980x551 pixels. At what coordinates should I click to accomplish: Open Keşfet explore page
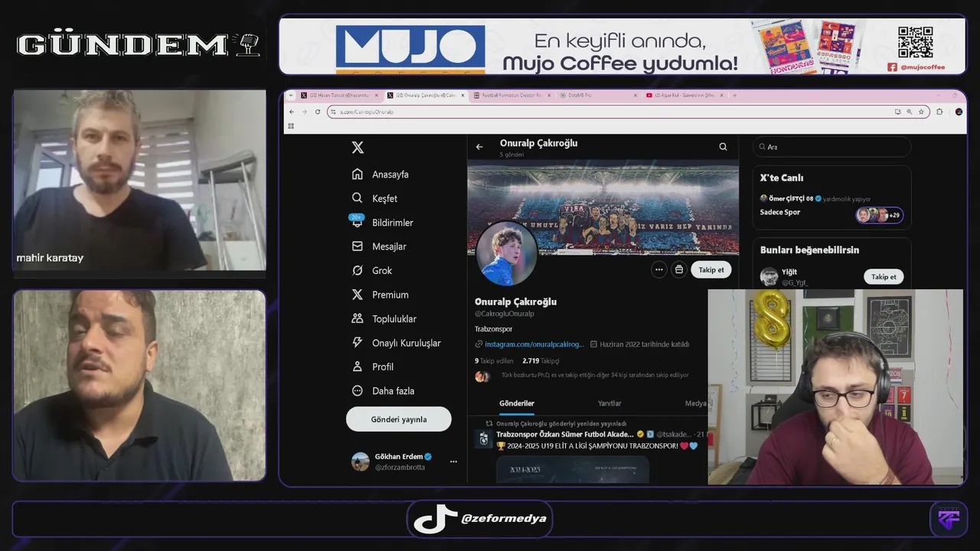tap(374, 198)
